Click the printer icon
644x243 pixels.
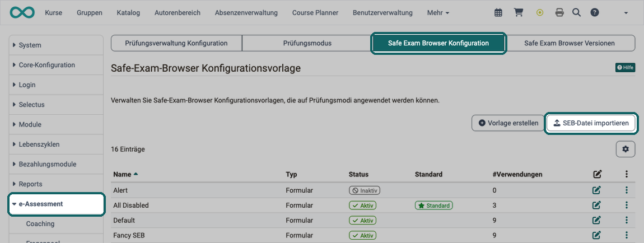559,13
